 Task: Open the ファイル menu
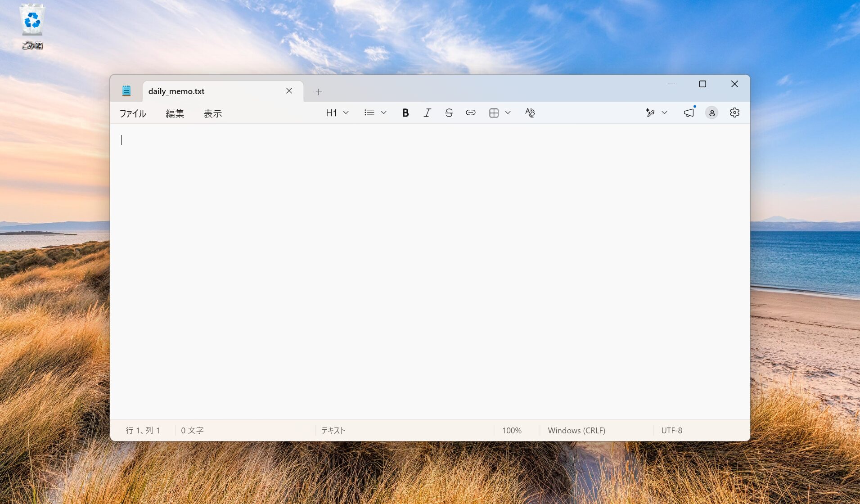click(x=133, y=113)
